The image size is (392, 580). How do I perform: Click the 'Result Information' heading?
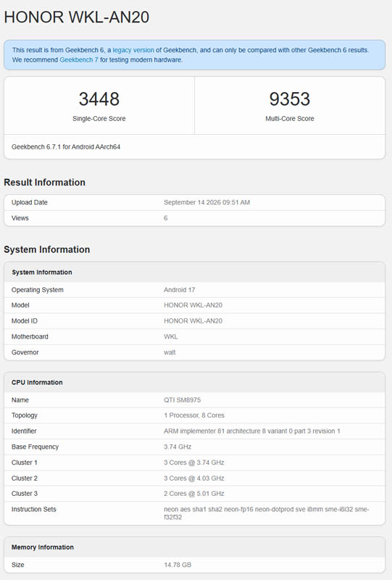(44, 183)
